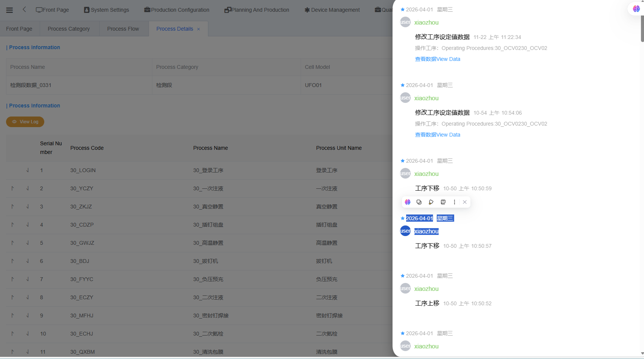Close the floating selection toolbar
Screen dimensions: 644x359
click(465, 202)
